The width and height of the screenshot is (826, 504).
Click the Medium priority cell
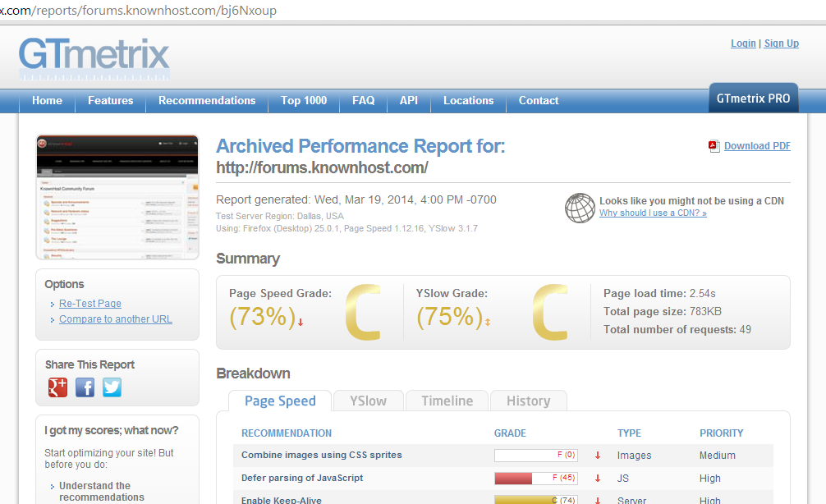pos(718,455)
